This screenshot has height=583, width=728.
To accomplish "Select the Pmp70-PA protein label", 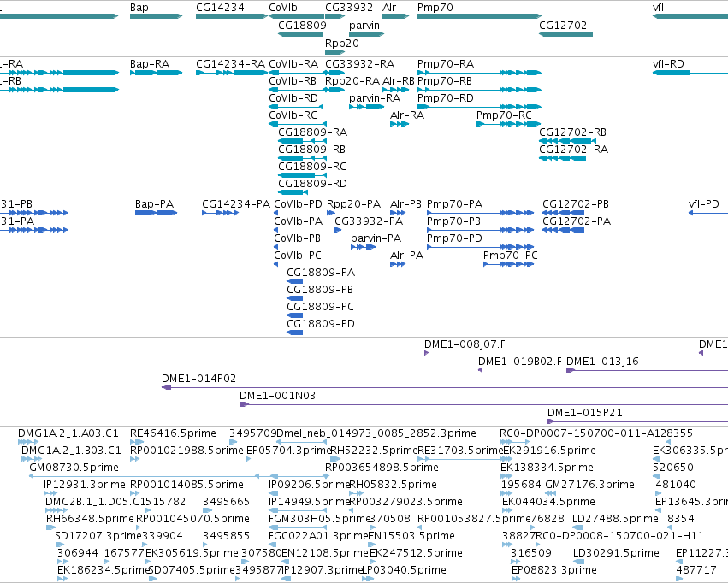I will tap(454, 204).
